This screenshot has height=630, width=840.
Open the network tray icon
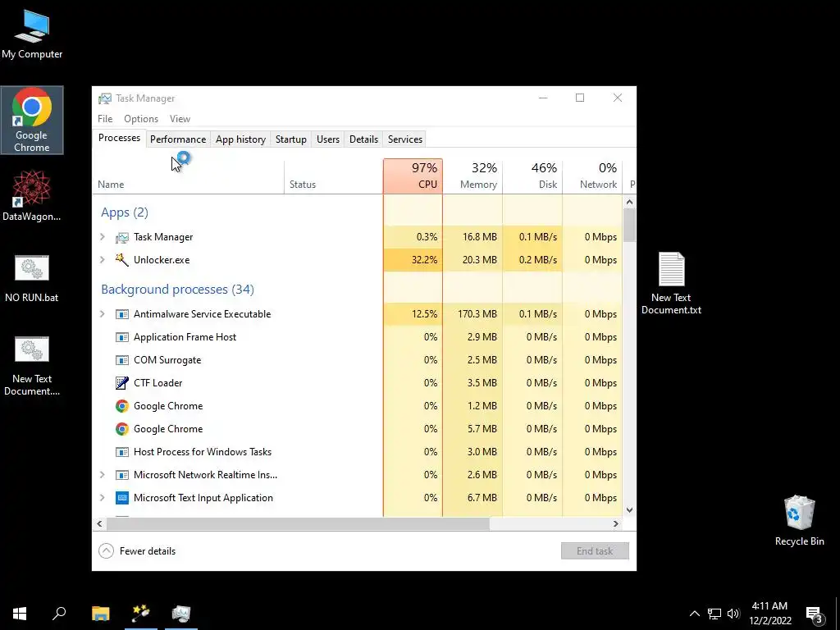[714, 614]
